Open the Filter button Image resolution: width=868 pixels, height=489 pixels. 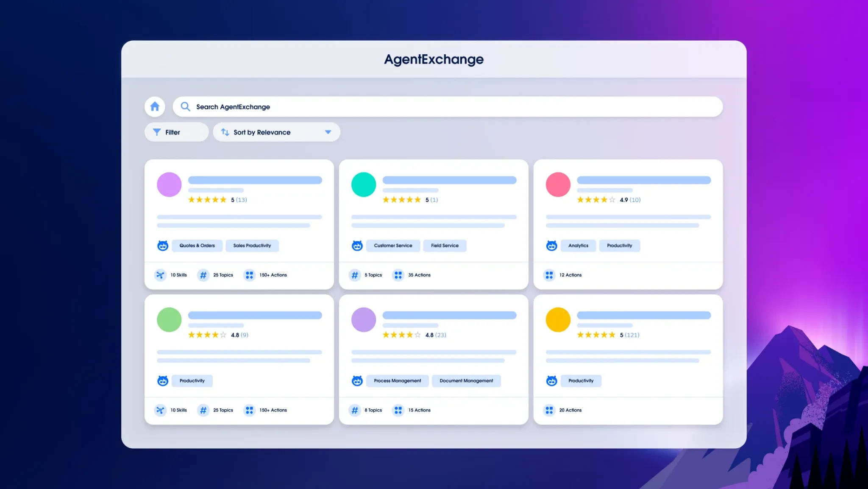pyautogui.click(x=176, y=132)
